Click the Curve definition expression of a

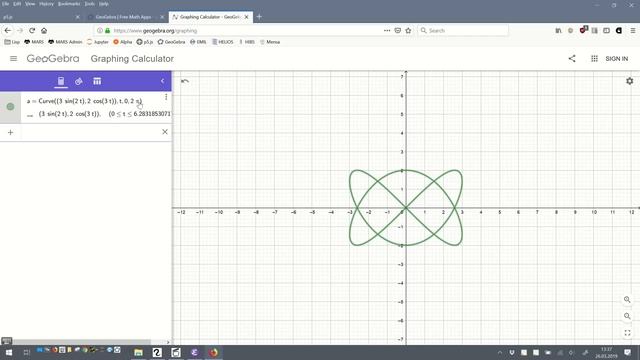click(84, 101)
